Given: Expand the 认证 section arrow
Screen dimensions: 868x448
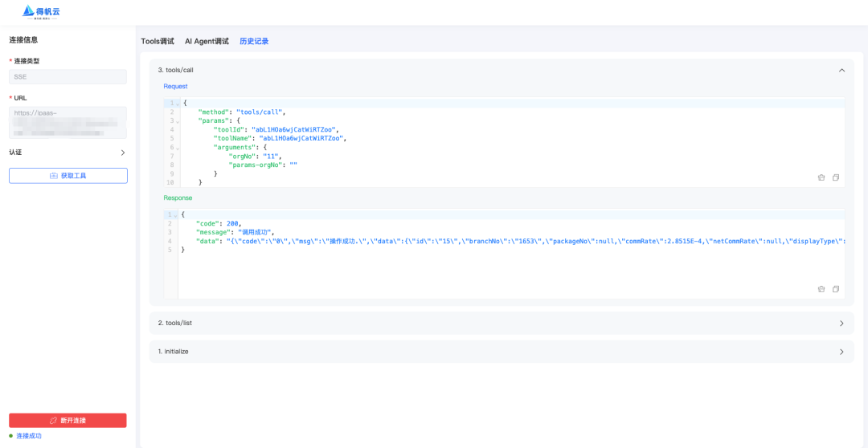Looking at the screenshot, I should (123, 152).
